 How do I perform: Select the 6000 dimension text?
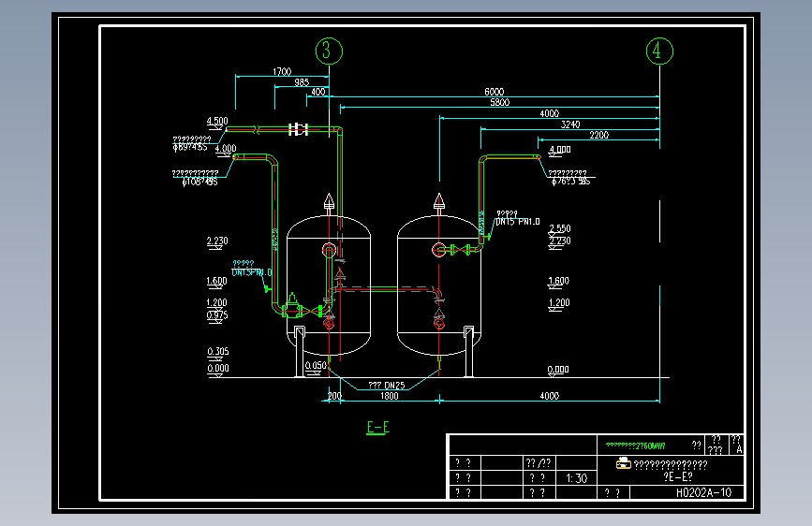494,92
